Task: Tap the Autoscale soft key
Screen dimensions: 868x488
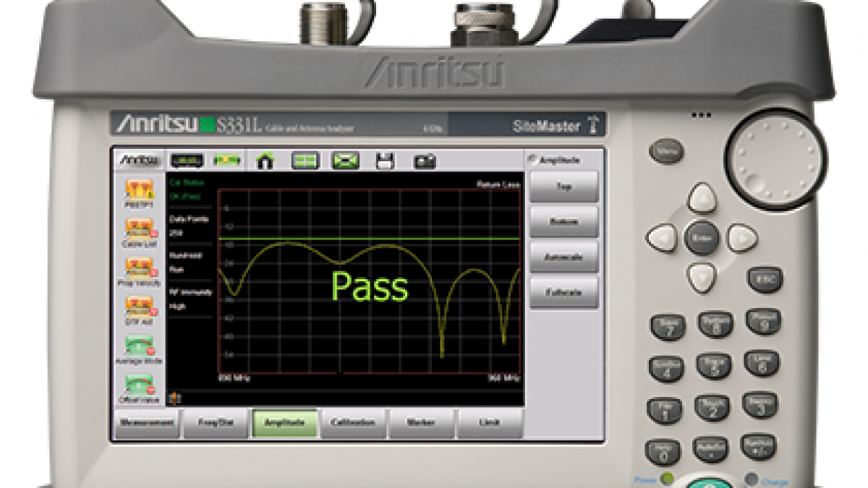Action: pyautogui.click(x=564, y=257)
